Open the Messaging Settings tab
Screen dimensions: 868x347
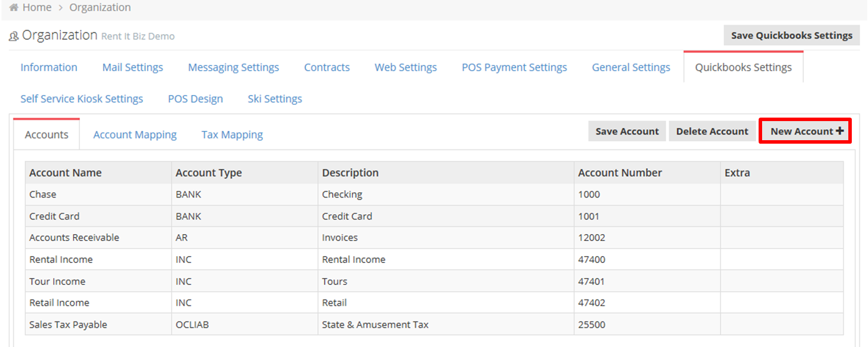coord(233,67)
